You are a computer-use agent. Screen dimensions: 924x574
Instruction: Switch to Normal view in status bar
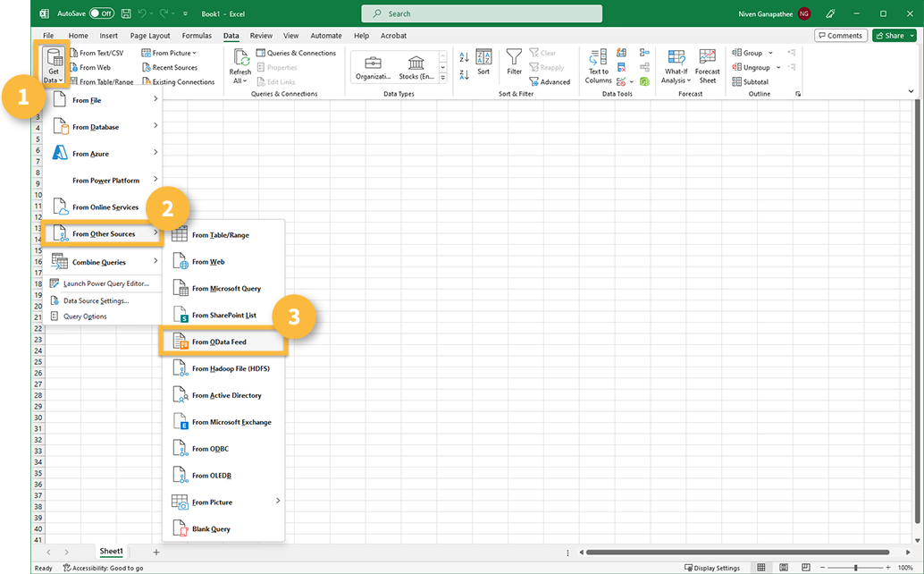pyautogui.click(x=761, y=568)
